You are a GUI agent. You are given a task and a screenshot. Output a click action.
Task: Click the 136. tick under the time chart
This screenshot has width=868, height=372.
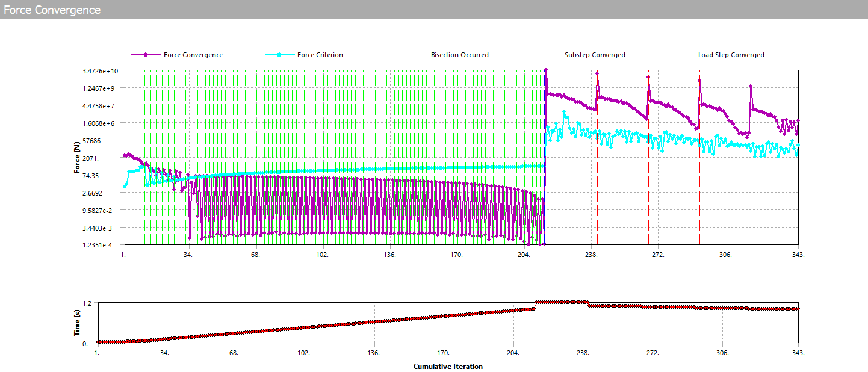pos(374,353)
